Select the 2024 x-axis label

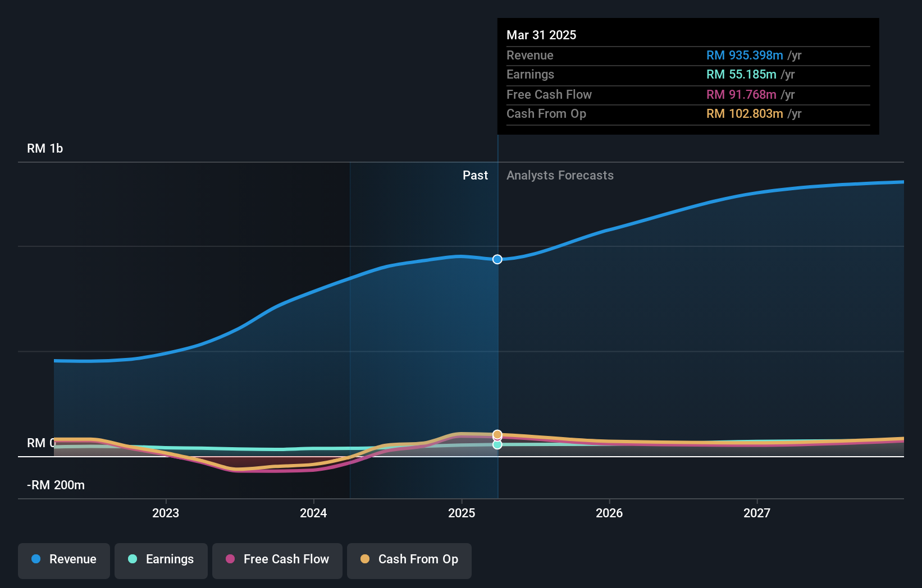tap(313, 513)
